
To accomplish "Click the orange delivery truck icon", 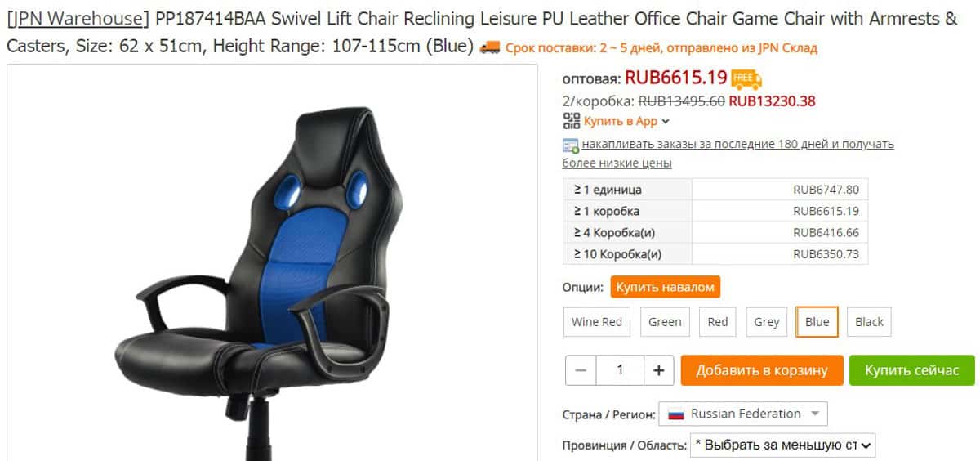I will click(x=490, y=47).
